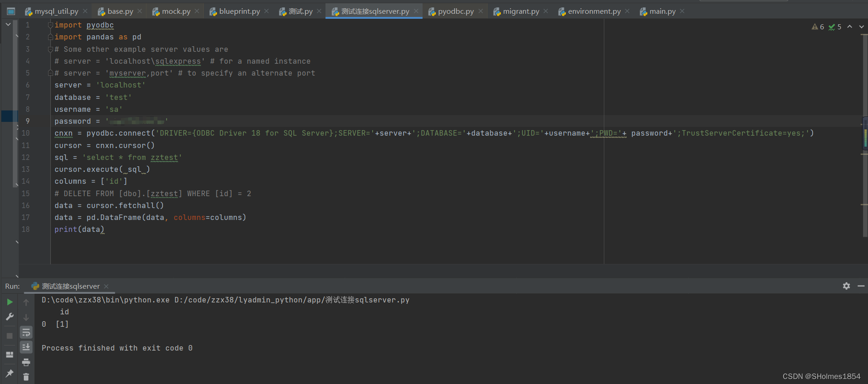868x384 pixels.
Task: Click the 'test' database string
Action: [x=119, y=98]
